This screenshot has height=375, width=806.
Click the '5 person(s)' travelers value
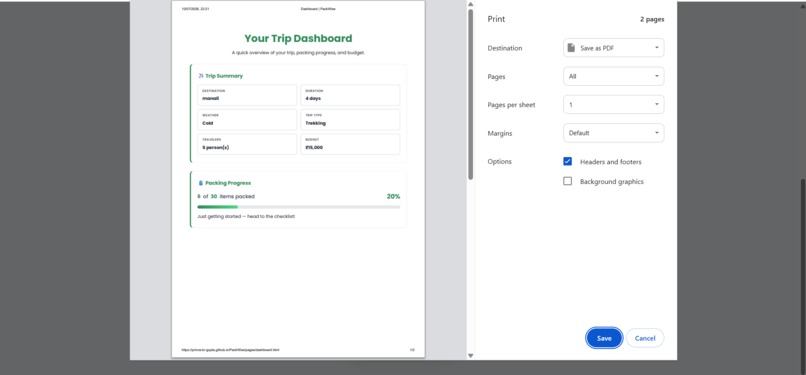click(x=216, y=147)
